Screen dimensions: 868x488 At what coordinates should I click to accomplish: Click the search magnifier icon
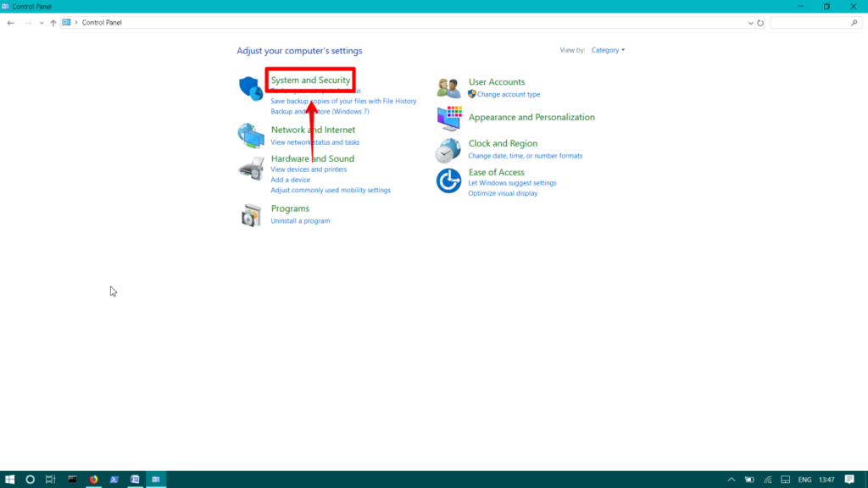(x=854, y=23)
